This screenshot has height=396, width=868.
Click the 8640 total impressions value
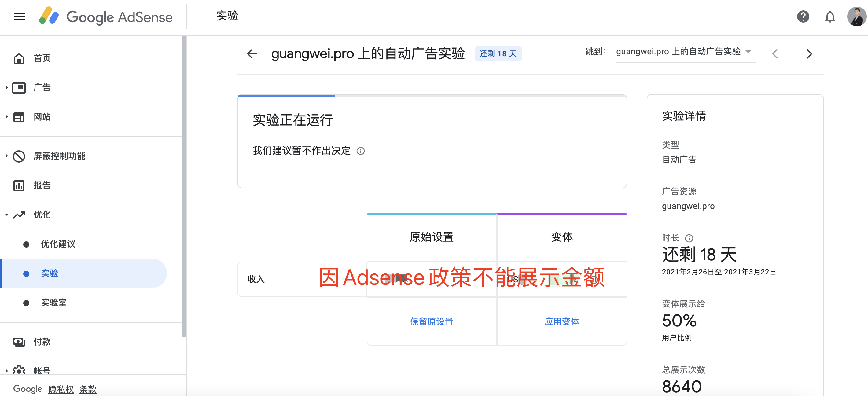(x=682, y=386)
